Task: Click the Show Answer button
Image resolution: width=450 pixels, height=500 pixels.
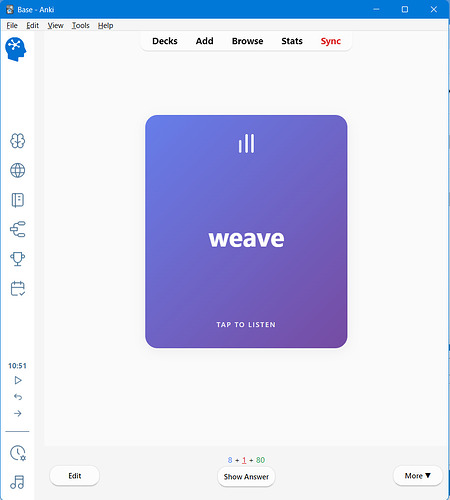Action: 246,477
